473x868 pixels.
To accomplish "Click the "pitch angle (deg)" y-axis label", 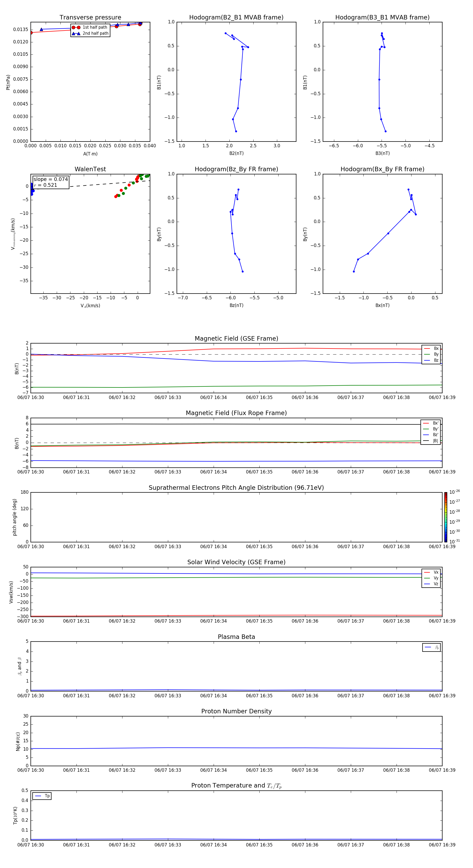I will (x=14, y=517).
